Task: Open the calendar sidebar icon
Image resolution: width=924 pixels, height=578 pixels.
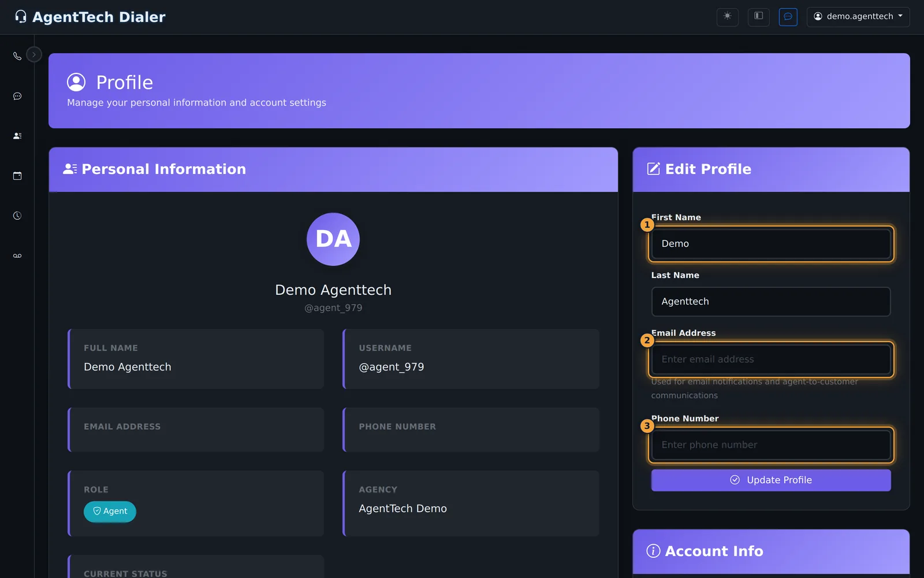Action: 17,176
